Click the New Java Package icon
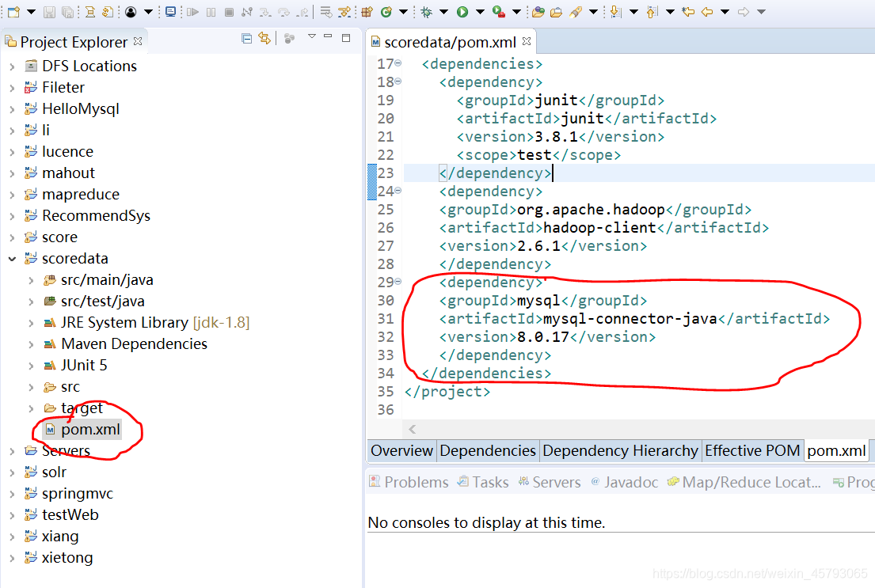This screenshot has width=875, height=588. point(367,12)
